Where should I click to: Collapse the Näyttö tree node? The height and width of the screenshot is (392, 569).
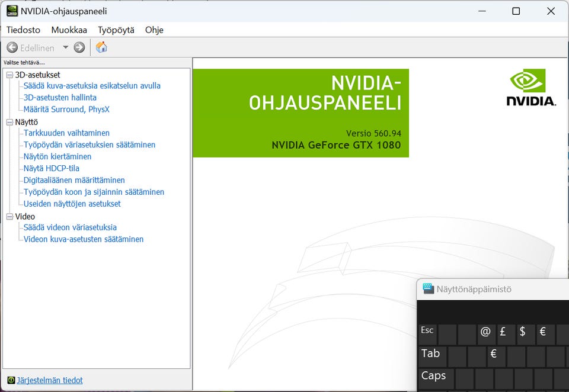(10, 123)
